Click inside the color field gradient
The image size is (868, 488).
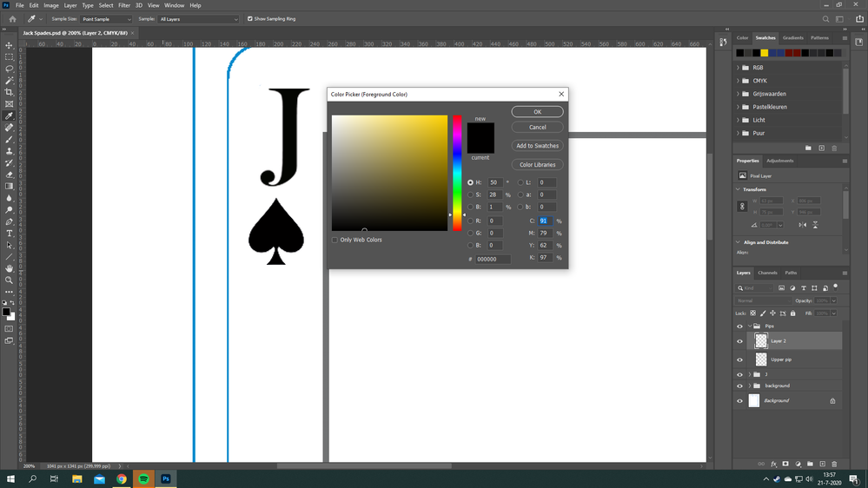pyautogui.click(x=389, y=173)
